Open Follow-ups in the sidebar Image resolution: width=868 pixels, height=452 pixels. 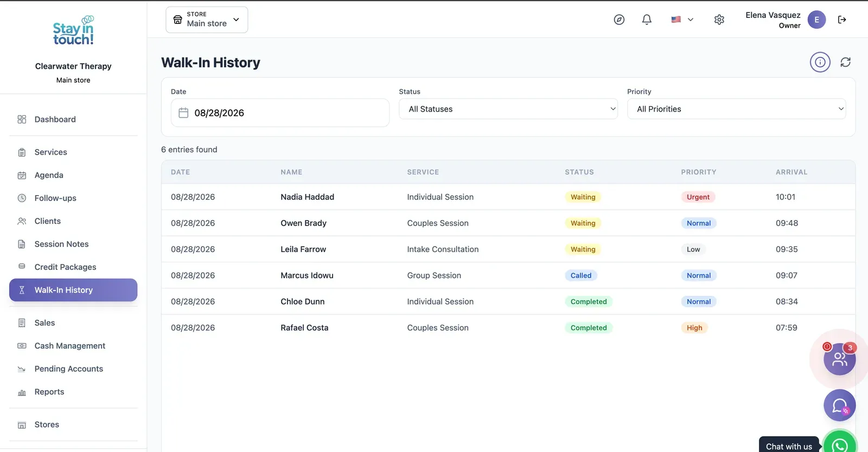pos(73,198)
